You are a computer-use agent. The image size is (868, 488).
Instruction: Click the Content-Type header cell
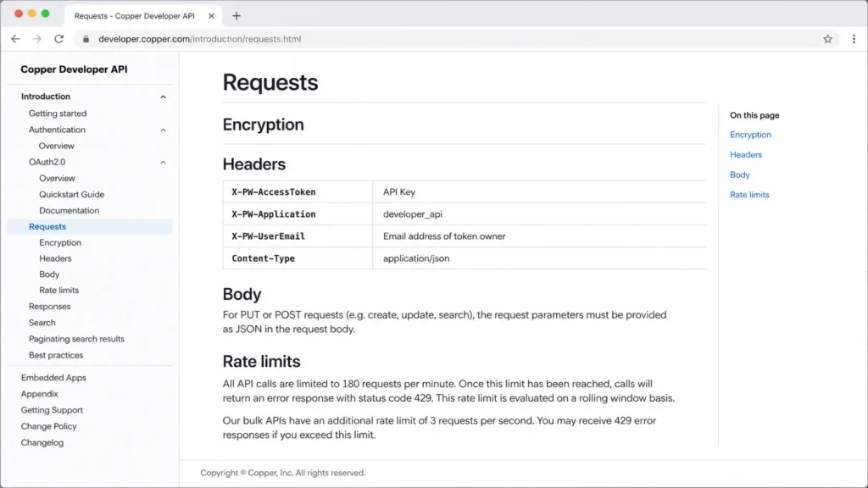(x=298, y=258)
